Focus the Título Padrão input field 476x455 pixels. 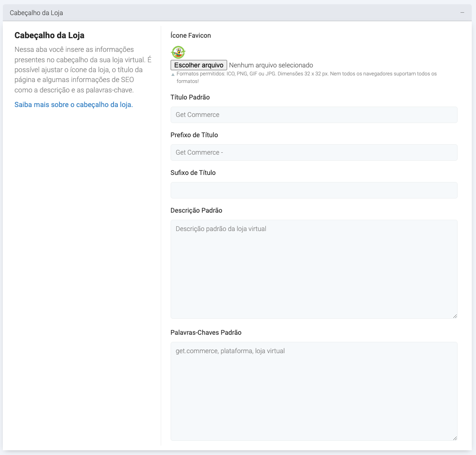point(314,115)
